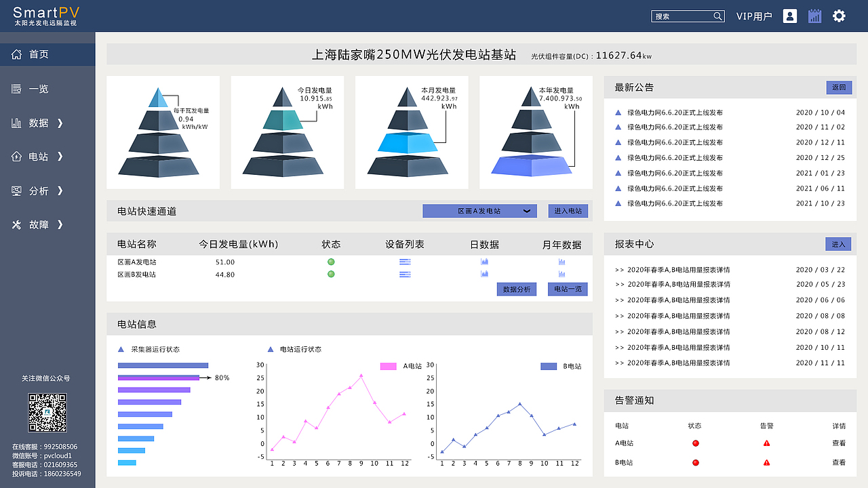Click the user profile icon top right
Screen dimensions: 868x488
pos(789,16)
